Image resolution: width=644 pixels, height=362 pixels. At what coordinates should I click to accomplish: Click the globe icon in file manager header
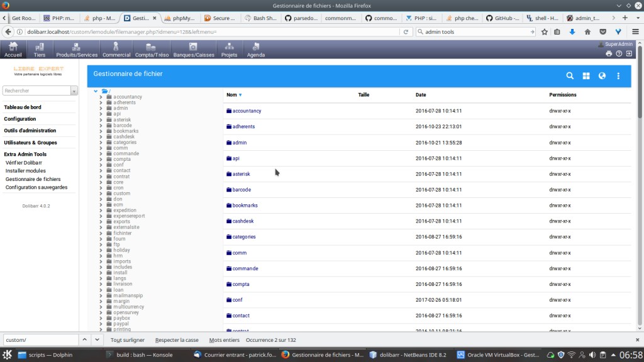pos(602,76)
